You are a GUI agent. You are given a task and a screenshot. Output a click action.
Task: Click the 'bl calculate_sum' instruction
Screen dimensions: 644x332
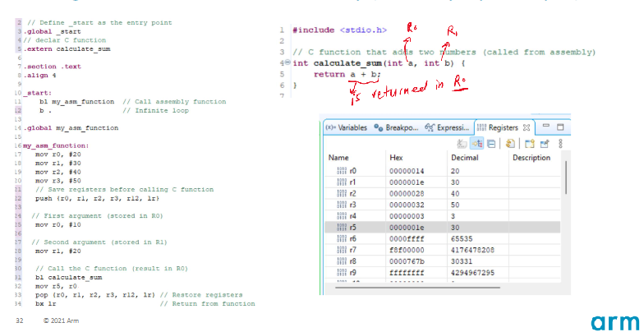(x=69, y=278)
